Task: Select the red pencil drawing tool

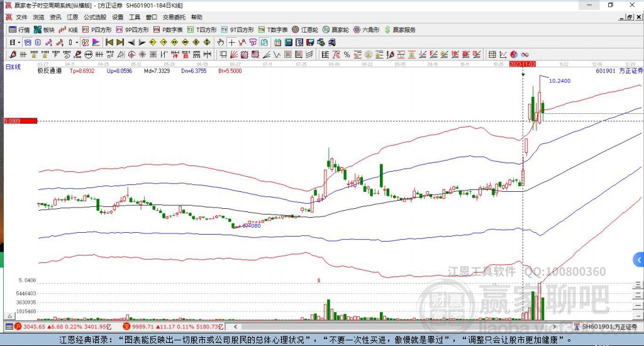Action: pyautogui.click(x=13, y=54)
